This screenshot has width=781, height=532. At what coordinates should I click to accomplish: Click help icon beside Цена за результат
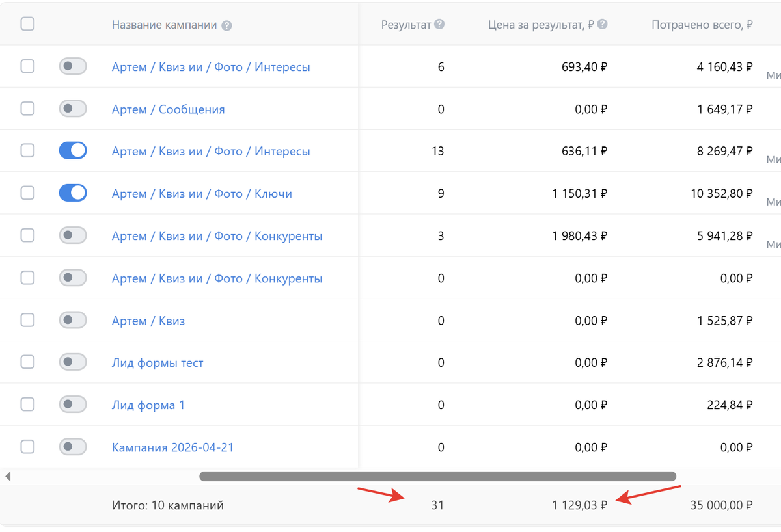(603, 25)
